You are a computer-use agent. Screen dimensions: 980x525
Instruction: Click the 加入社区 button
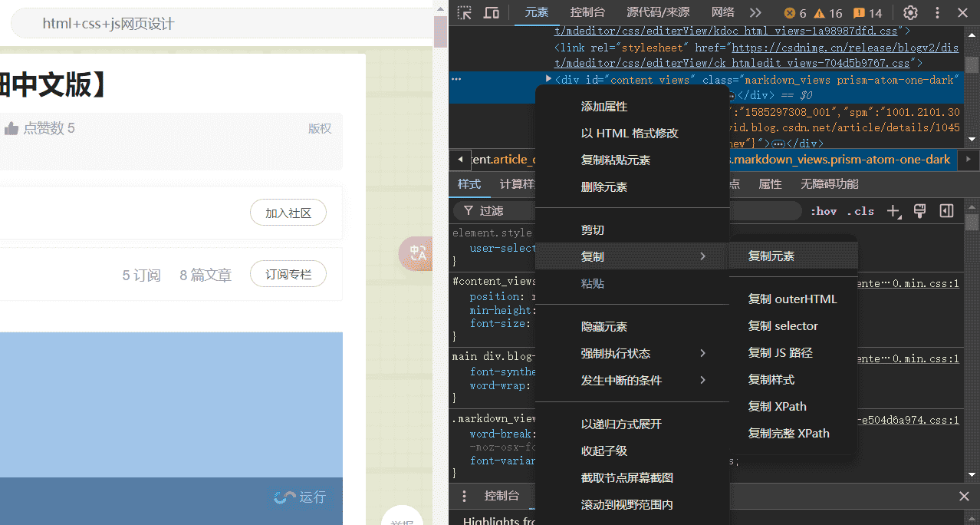click(x=288, y=212)
